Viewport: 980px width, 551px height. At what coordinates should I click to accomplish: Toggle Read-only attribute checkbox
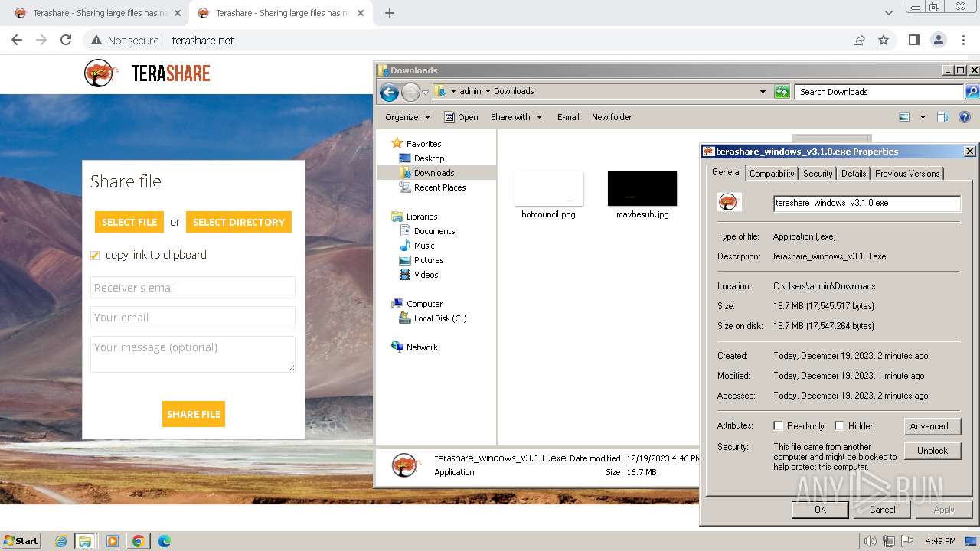778,426
